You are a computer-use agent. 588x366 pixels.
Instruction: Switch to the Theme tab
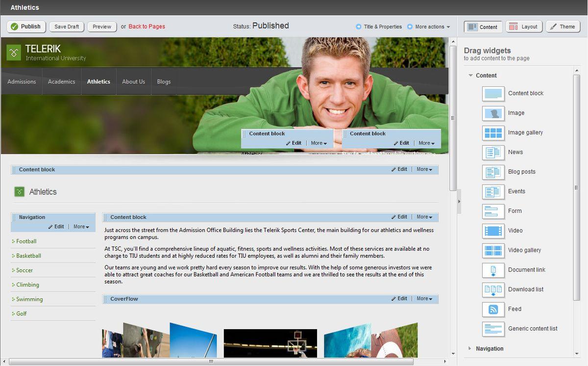[x=563, y=26]
